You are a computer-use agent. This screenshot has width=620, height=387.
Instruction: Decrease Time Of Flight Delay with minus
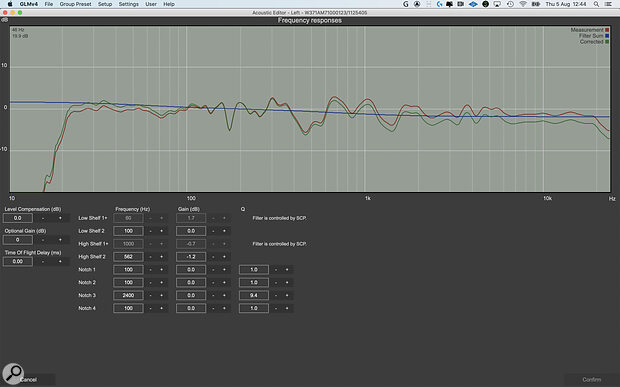click(43, 261)
